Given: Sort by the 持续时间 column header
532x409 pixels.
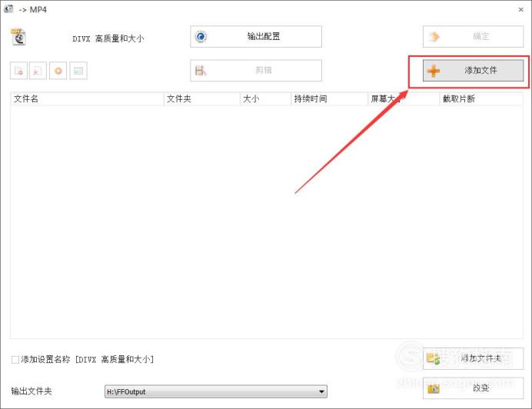Looking at the screenshot, I should tap(329, 98).
